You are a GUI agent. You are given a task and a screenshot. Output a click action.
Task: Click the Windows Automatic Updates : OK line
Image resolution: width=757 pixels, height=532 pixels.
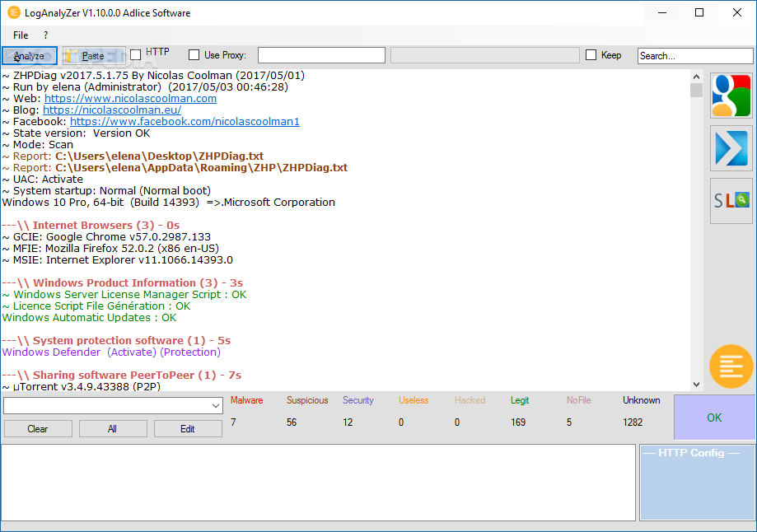coord(89,318)
